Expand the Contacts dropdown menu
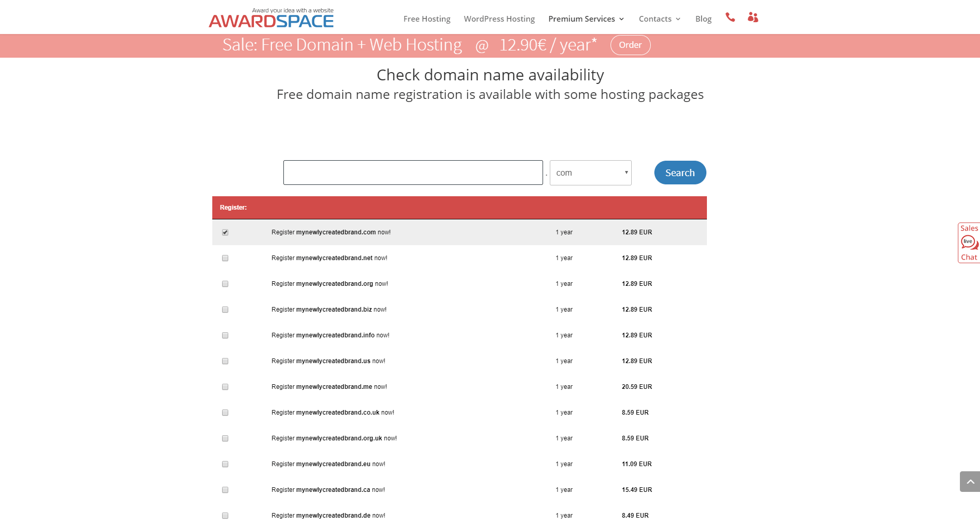Screen dimensions: 980x530 660,19
